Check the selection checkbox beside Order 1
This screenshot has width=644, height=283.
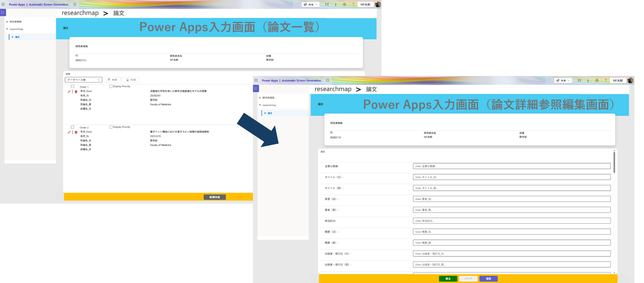tap(72, 86)
